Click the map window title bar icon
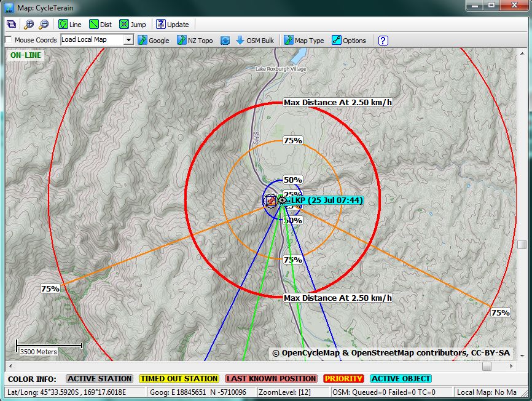The width and height of the screenshot is (532, 401). pos(10,7)
